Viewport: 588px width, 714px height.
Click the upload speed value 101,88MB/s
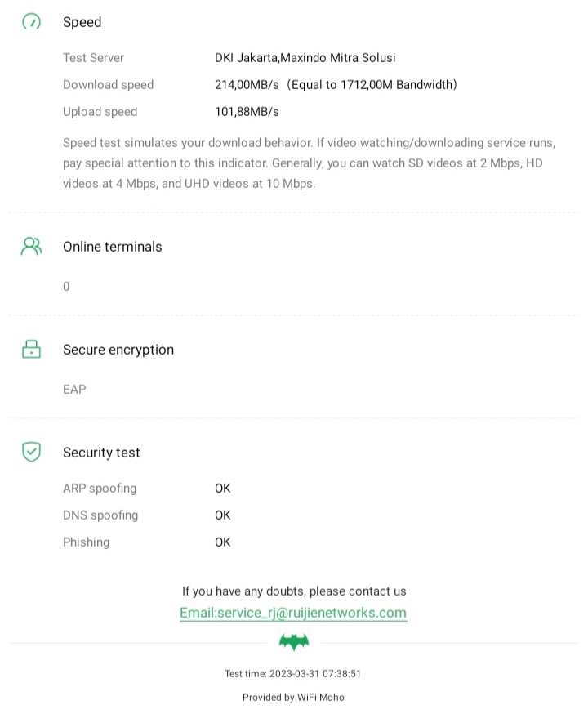247,112
